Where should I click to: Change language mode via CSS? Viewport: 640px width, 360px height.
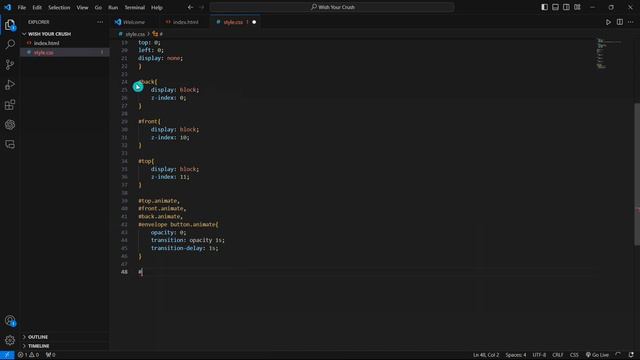pyautogui.click(x=574, y=355)
